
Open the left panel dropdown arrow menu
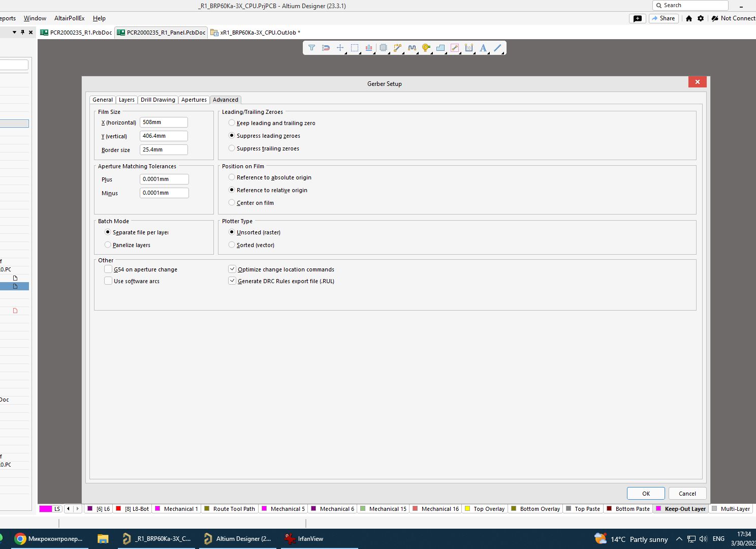coord(14,32)
